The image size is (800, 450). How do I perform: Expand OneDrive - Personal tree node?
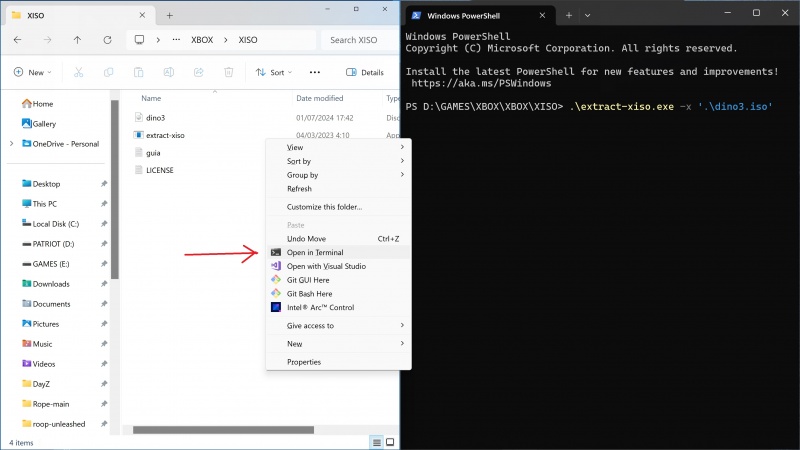point(11,144)
